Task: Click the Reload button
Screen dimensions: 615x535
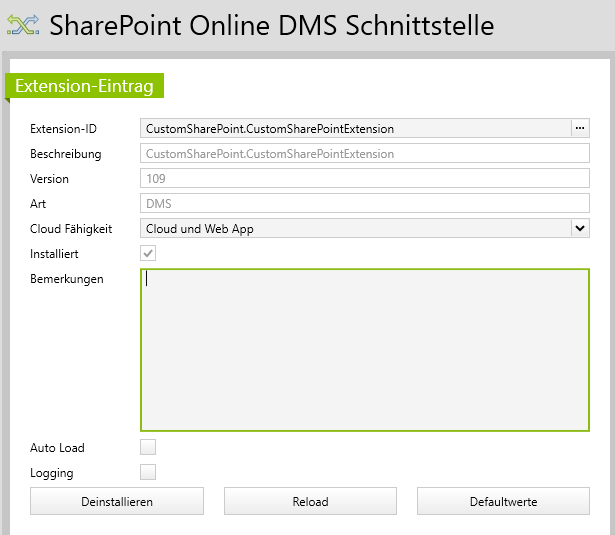Action: pyautogui.click(x=310, y=501)
